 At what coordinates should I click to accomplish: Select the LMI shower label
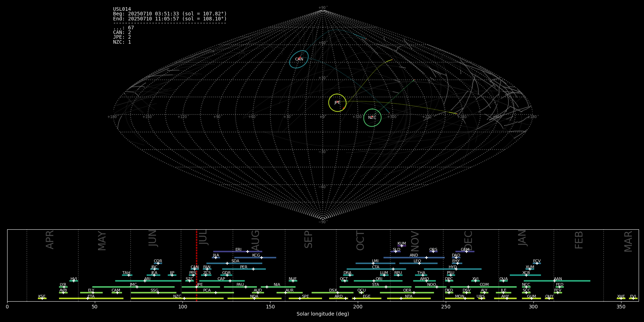click(x=375, y=261)
